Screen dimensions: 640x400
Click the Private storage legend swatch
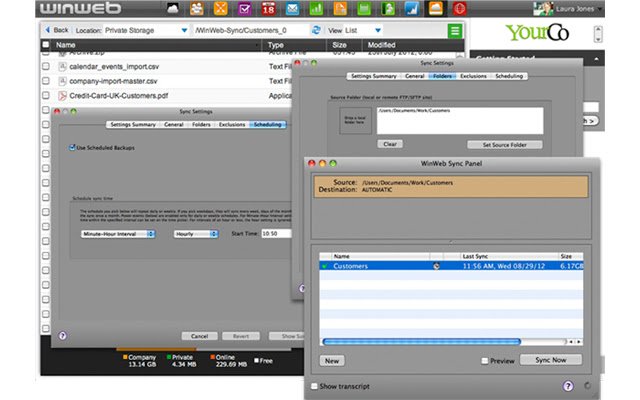click(x=169, y=357)
